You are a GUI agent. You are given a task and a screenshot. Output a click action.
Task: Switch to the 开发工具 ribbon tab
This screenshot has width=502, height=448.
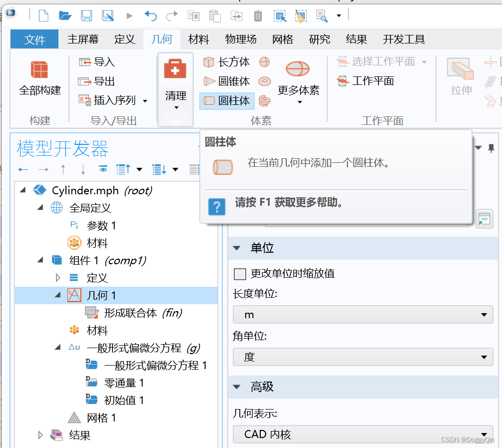(404, 39)
